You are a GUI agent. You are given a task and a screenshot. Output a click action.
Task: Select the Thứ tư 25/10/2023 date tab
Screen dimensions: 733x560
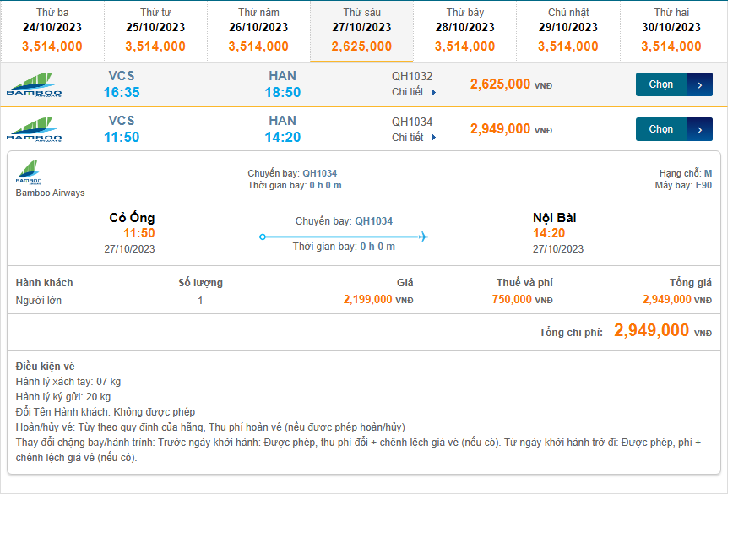tap(155, 30)
